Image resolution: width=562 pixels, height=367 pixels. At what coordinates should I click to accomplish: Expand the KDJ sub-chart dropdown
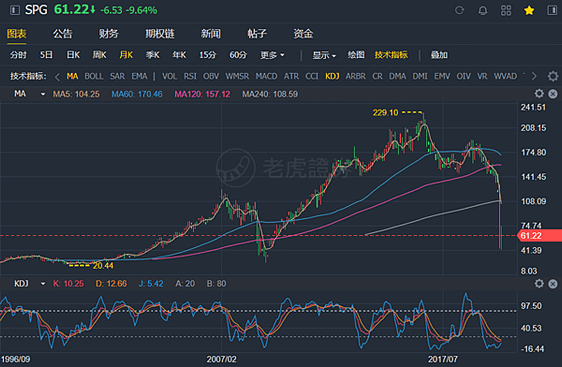coord(43,284)
